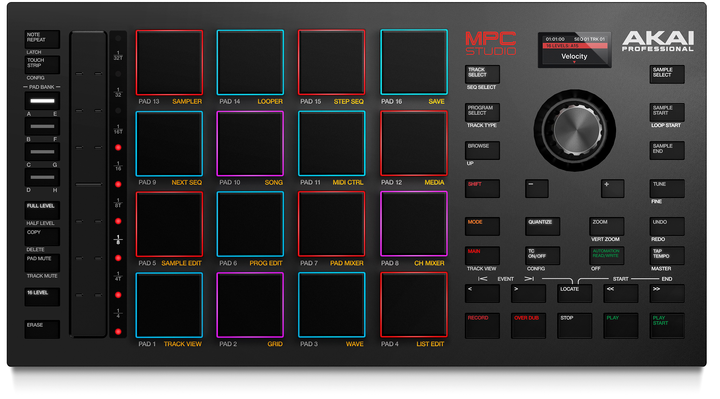This screenshot has height=399, width=720.
Task: Click the Over Dub button
Action: pyautogui.click(x=529, y=326)
